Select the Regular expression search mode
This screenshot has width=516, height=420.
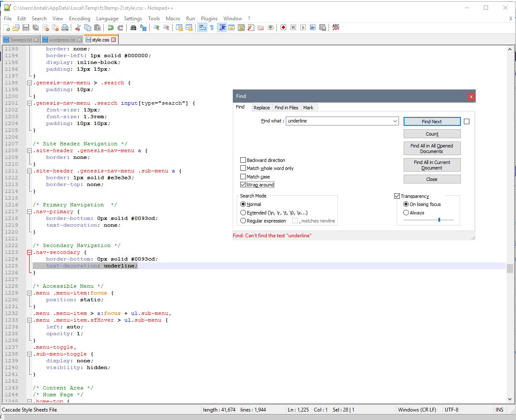tap(243, 221)
